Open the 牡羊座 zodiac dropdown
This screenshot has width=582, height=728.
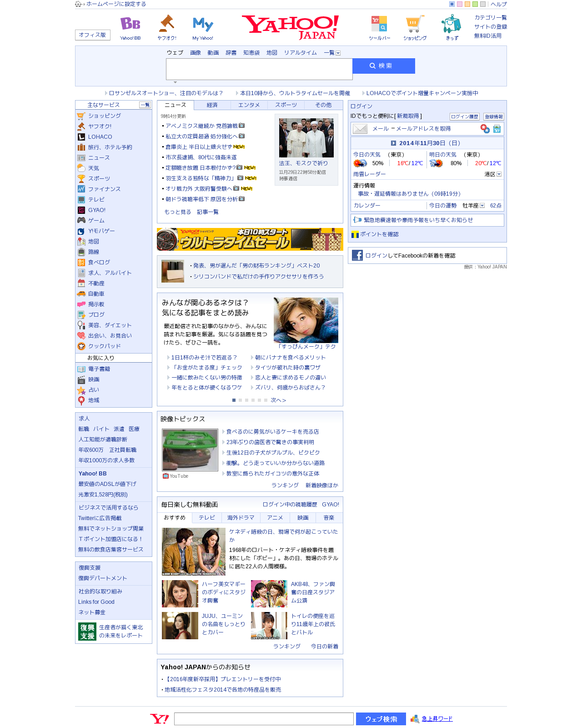pyautogui.click(x=482, y=206)
